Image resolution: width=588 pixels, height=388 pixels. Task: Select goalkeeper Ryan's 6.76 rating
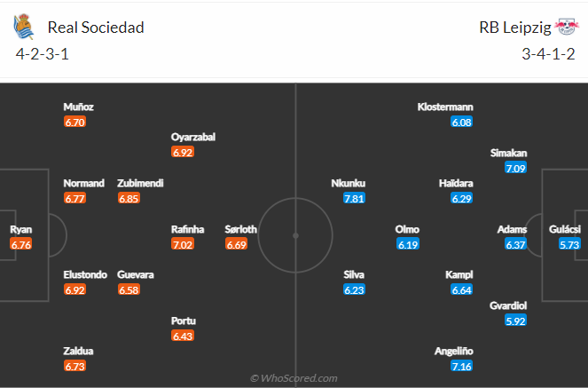click(21, 244)
